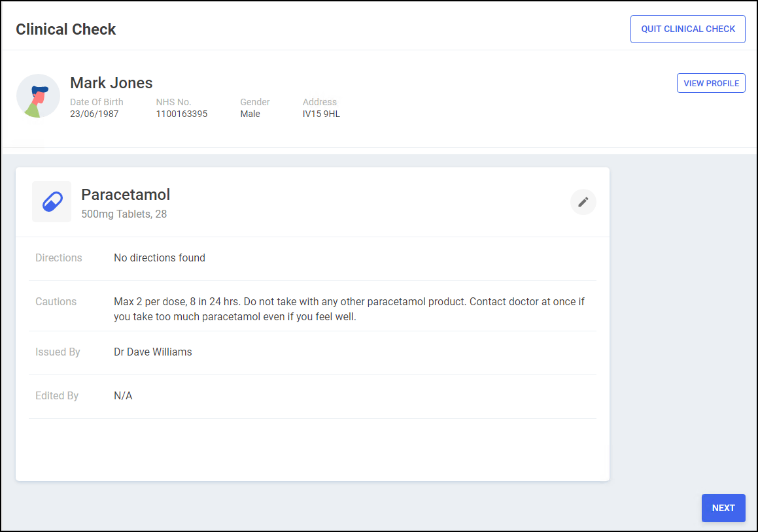Click the No directions found text

point(159,258)
